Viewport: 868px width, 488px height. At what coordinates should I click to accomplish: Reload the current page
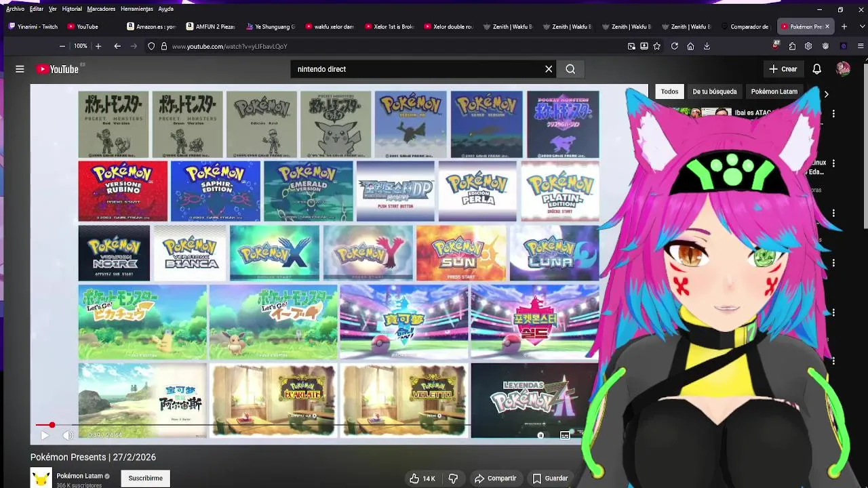click(x=675, y=46)
